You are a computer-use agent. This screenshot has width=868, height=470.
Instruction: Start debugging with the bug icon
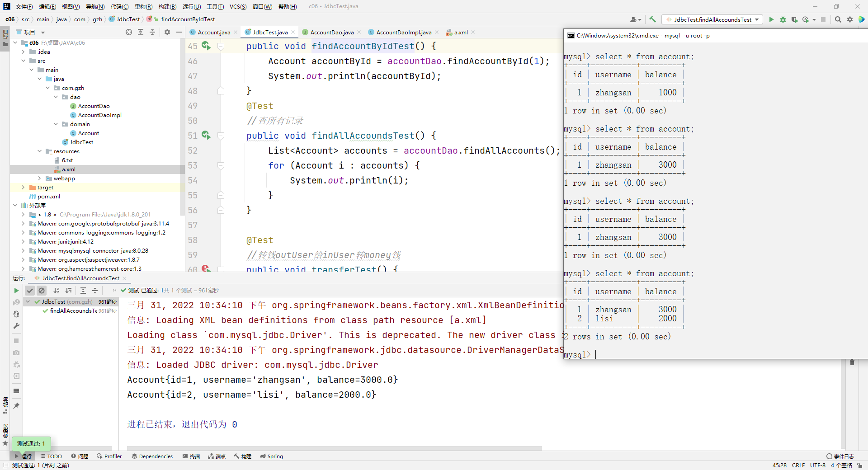click(783, 19)
